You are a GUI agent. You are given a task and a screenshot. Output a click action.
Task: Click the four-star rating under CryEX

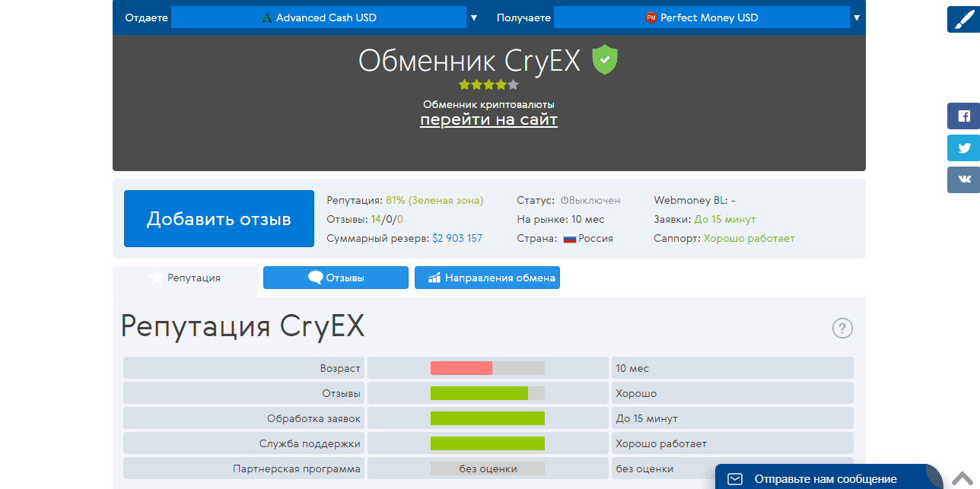[x=488, y=84]
